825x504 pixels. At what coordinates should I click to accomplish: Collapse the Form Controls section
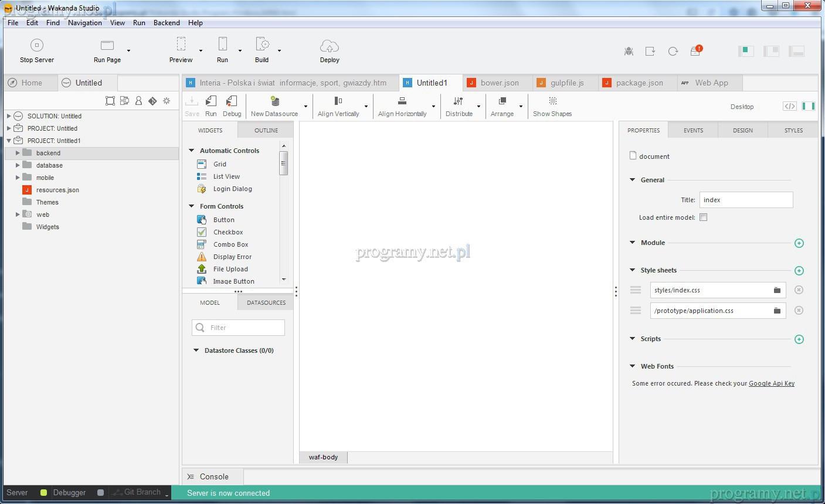[x=191, y=206]
